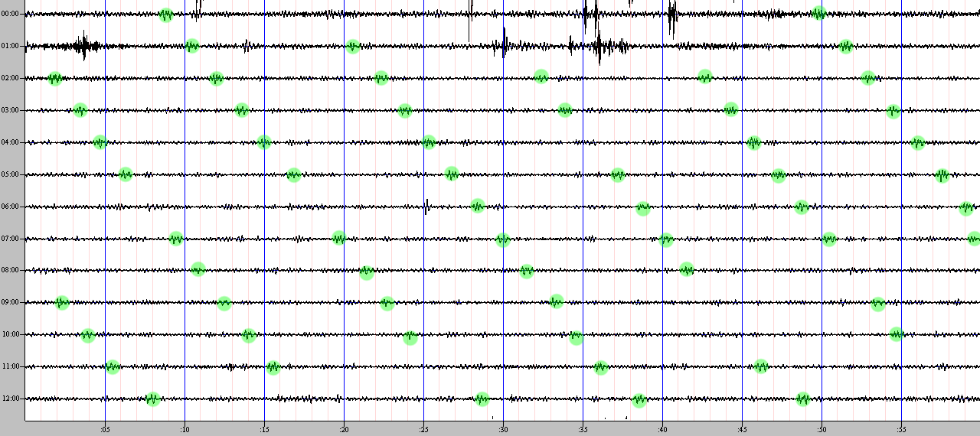Select the :55 minute label on time axis
This screenshot has width=980, height=436.
coord(901,429)
